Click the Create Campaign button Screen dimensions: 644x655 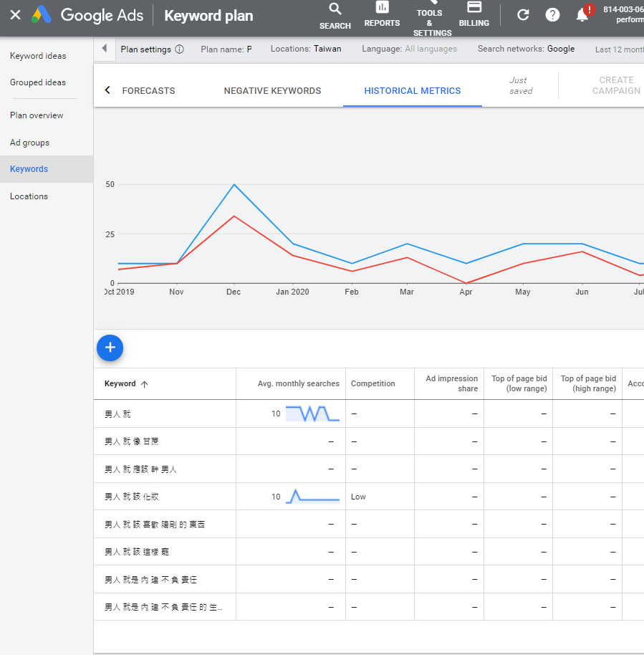(x=615, y=85)
